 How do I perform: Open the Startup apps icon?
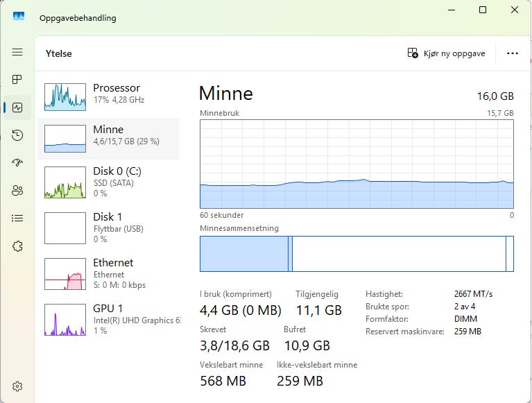[x=17, y=162]
